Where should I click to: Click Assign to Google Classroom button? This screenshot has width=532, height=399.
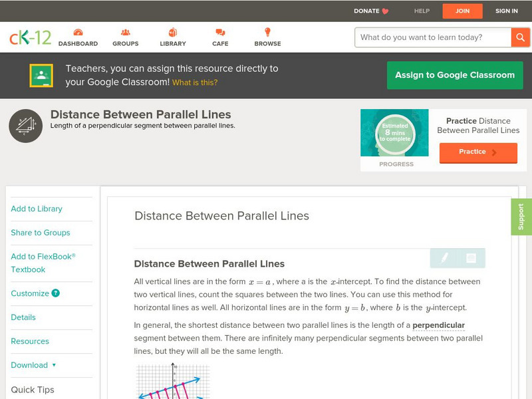point(455,75)
